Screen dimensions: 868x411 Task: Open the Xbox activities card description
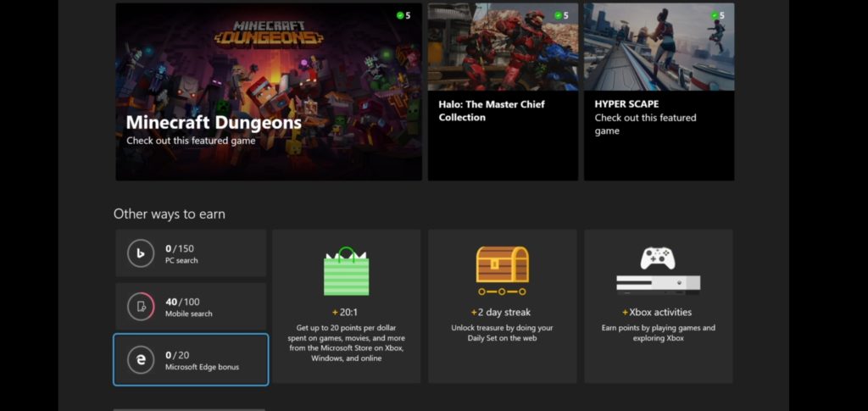tap(658, 333)
